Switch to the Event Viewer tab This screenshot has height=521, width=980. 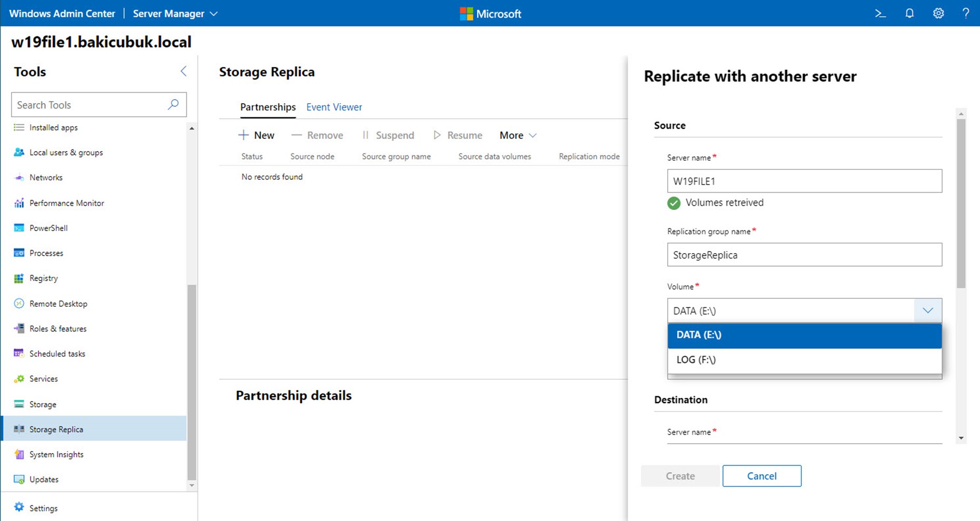334,107
